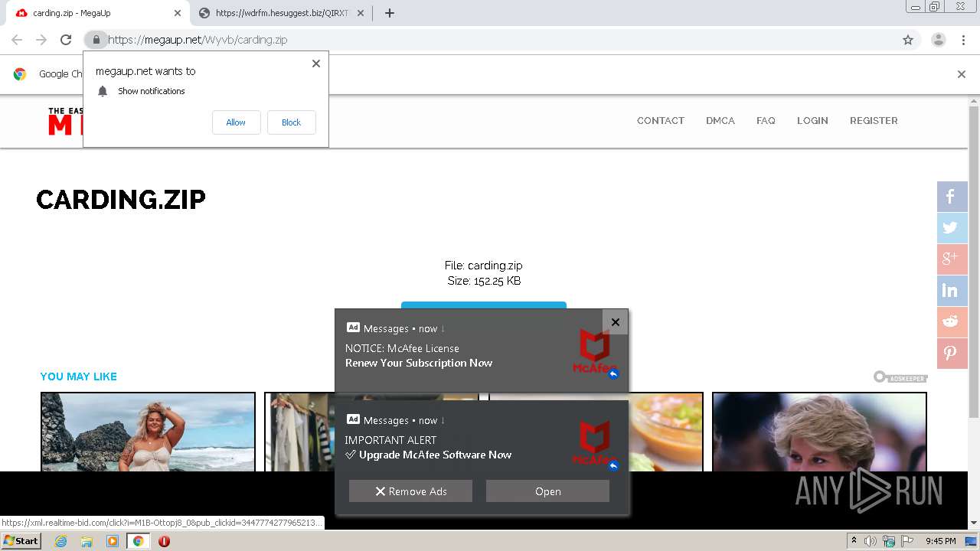The height and width of the screenshot is (551, 980).
Task: Open the FAQ page
Action: [x=766, y=121]
